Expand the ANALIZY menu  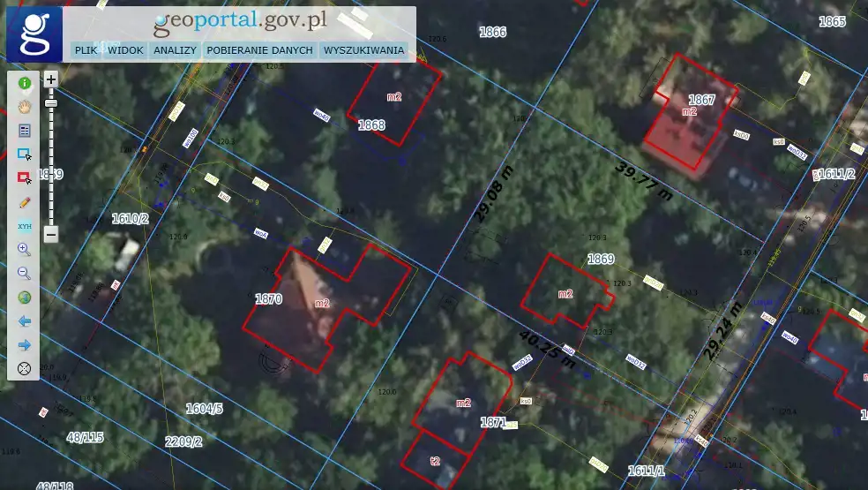(175, 50)
